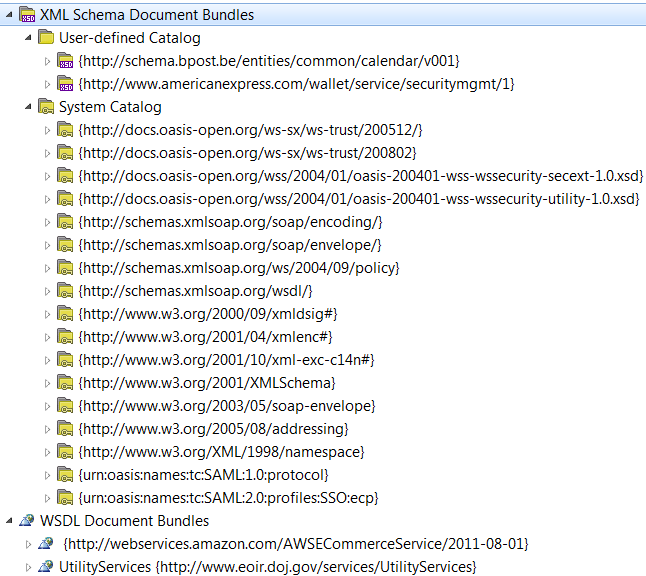Click the icon beside ws-trust/200512 entry
The height and width of the screenshot is (576, 646).
click(x=65, y=130)
